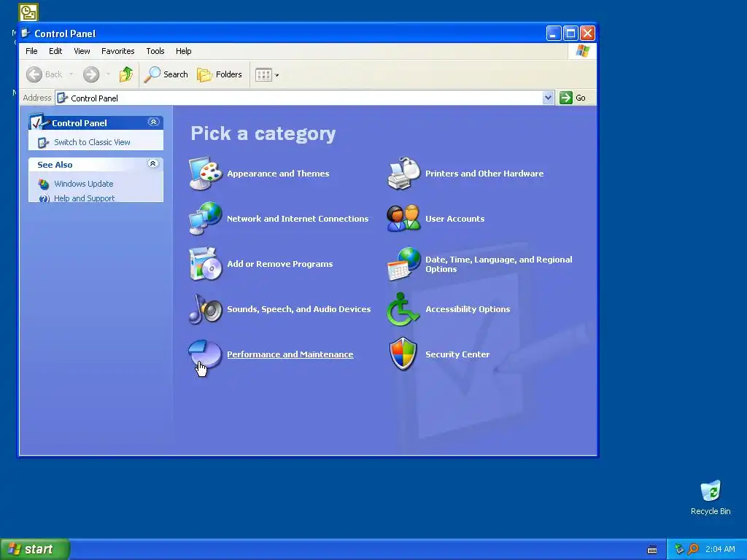
Task: Click the Go button next to address bar
Action: coord(573,98)
